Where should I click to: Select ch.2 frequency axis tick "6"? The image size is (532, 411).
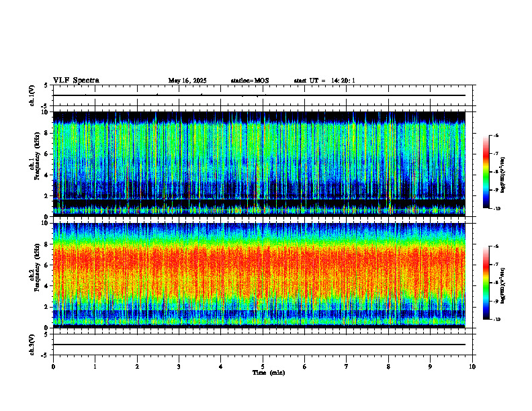[x=47, y=265]
